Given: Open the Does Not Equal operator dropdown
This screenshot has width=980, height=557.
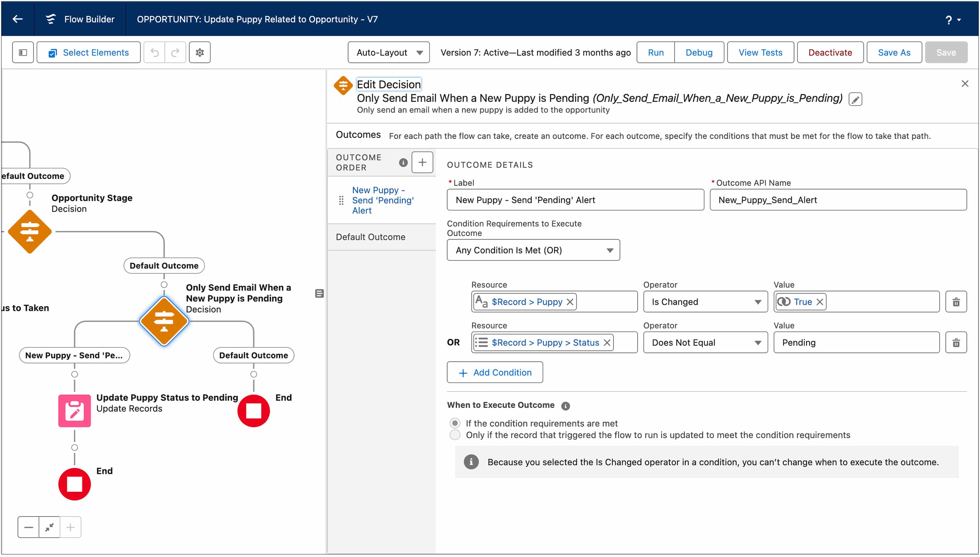Looking at the screenshot, I should (x=705, y=343).
